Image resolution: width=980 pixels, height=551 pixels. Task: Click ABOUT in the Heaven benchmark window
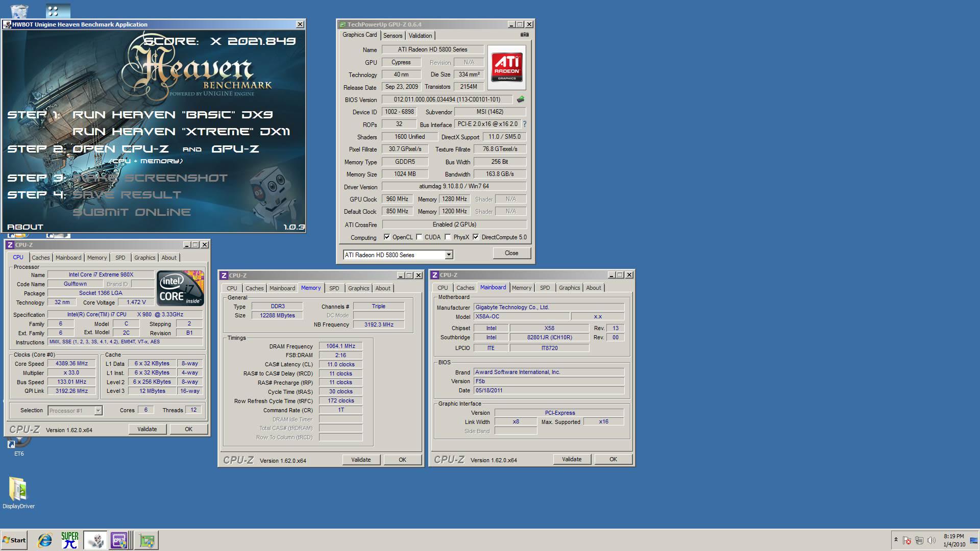click(x=25, y=227)
